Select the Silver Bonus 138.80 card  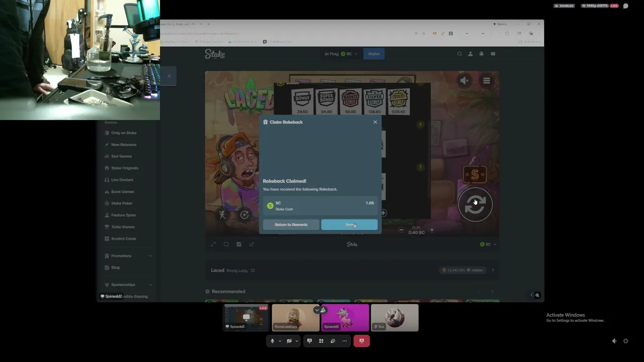374,102
